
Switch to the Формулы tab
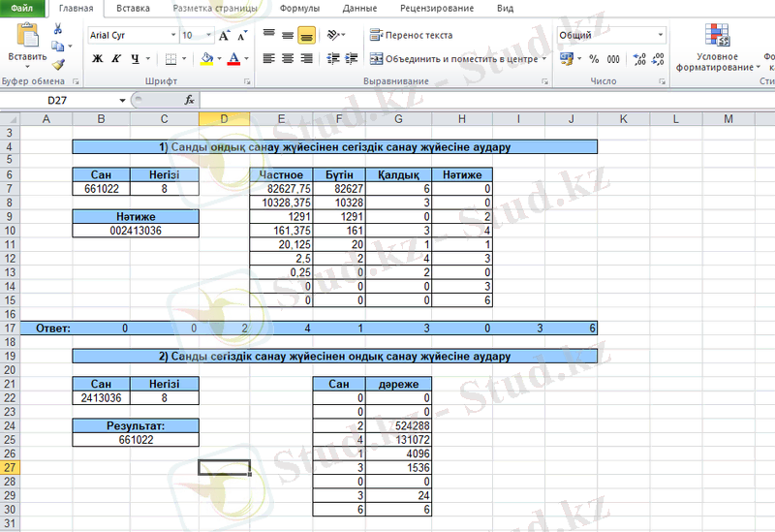coord(299,8)
